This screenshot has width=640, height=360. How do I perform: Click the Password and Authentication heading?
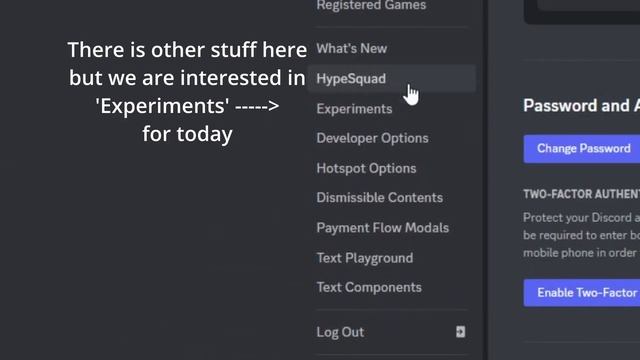(582, 106)
